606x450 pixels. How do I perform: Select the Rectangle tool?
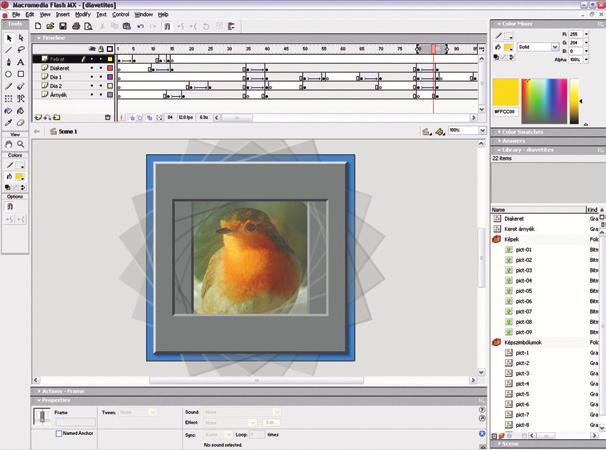tap(21, 74)
